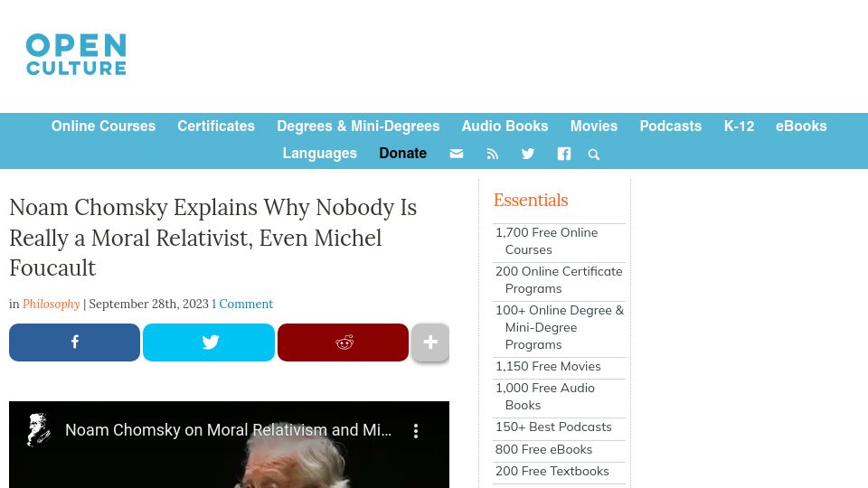This screenshot has width=868, height=488.
Task: Open 800 Free eBooks link
Action: (x=543, y=449)
